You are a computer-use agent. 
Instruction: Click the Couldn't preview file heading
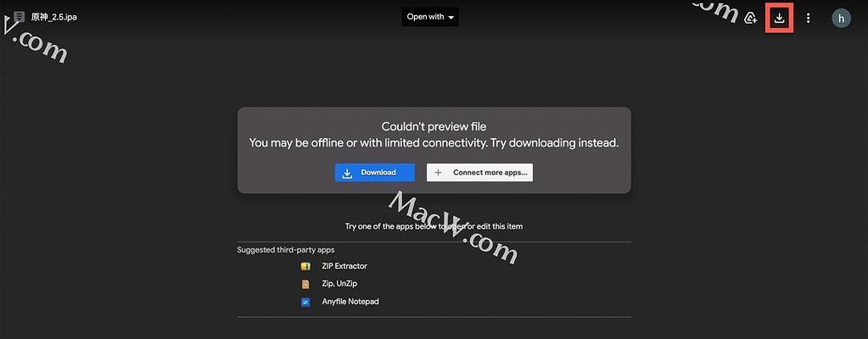pos(434,126)
